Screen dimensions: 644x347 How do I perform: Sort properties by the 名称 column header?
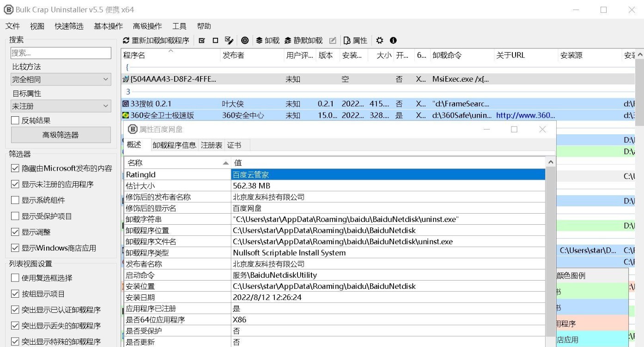pos(177,162)
